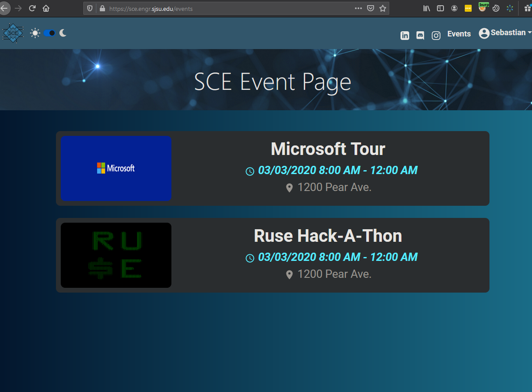Open the Firefox library icon

click(427, 8)
